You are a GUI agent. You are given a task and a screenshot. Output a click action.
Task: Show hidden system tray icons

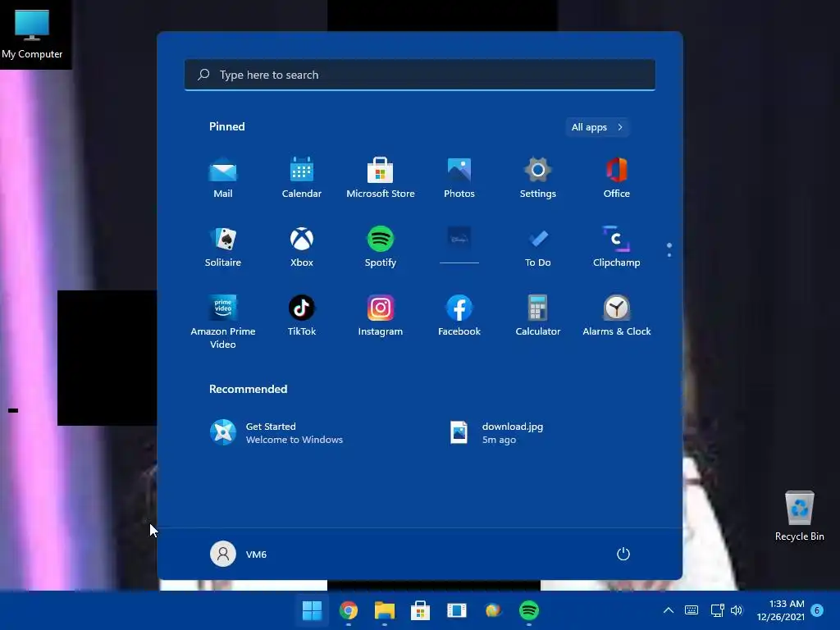[x=668, y=610]
